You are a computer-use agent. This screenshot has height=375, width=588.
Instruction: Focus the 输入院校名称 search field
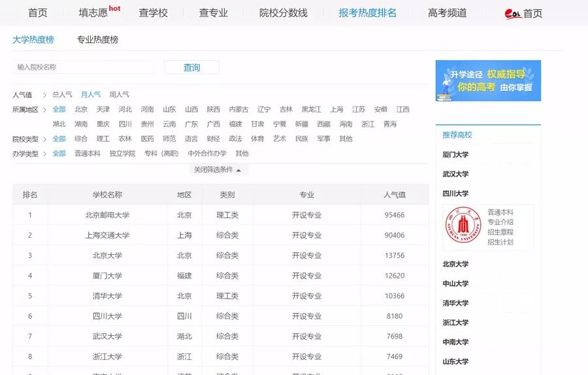tap(83, 67)
